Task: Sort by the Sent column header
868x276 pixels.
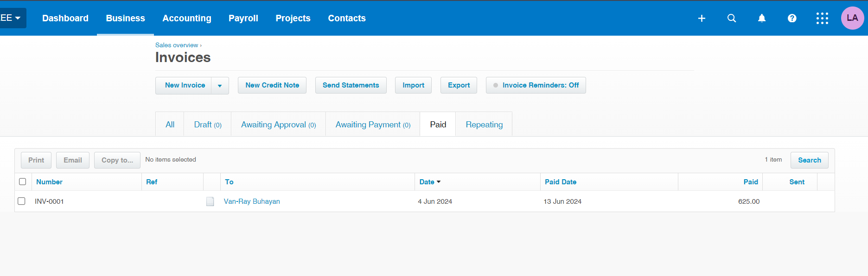Action: pos(797,182)
